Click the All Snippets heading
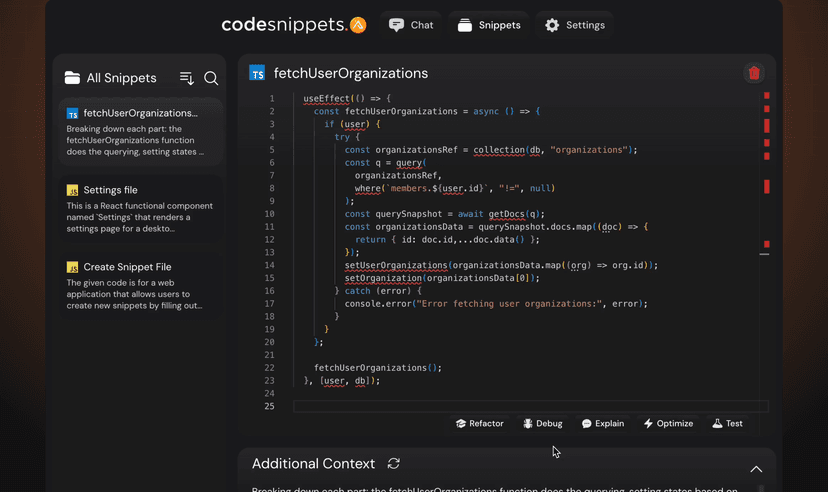This screenshot has height=492, width=828. coord(121,78)
